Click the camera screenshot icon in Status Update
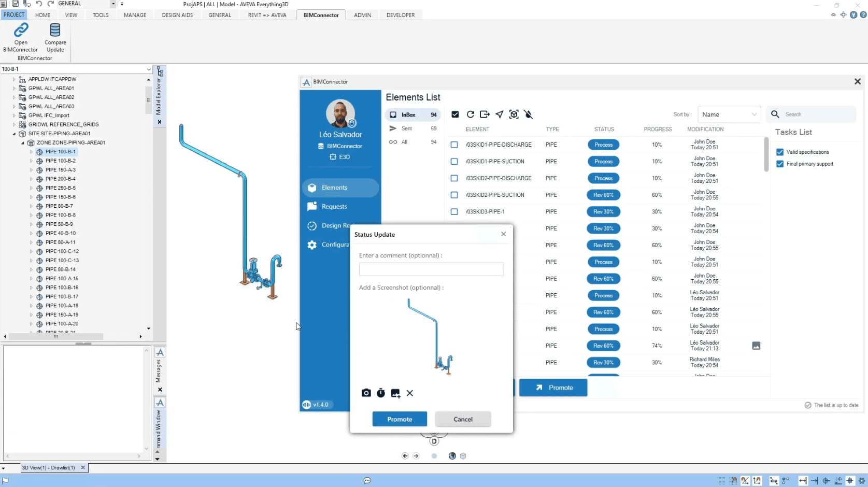Image resolution: width=868 pixels, height=487 pixels. point(366,393)
